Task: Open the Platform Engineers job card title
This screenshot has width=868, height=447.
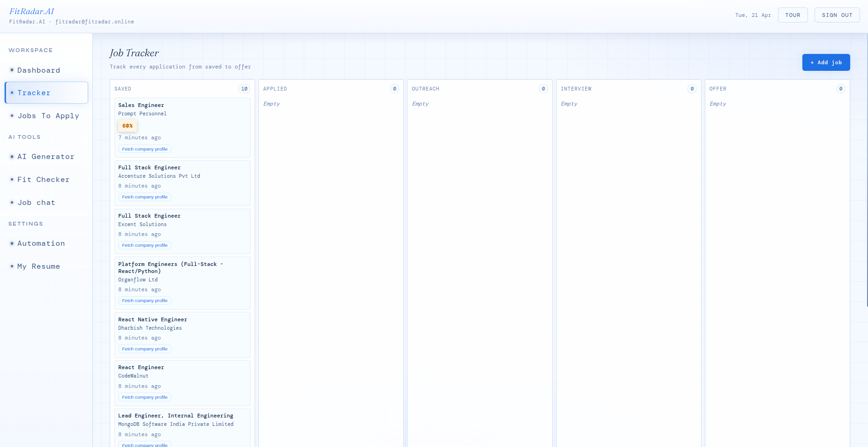Action: [x=171, y=268]
